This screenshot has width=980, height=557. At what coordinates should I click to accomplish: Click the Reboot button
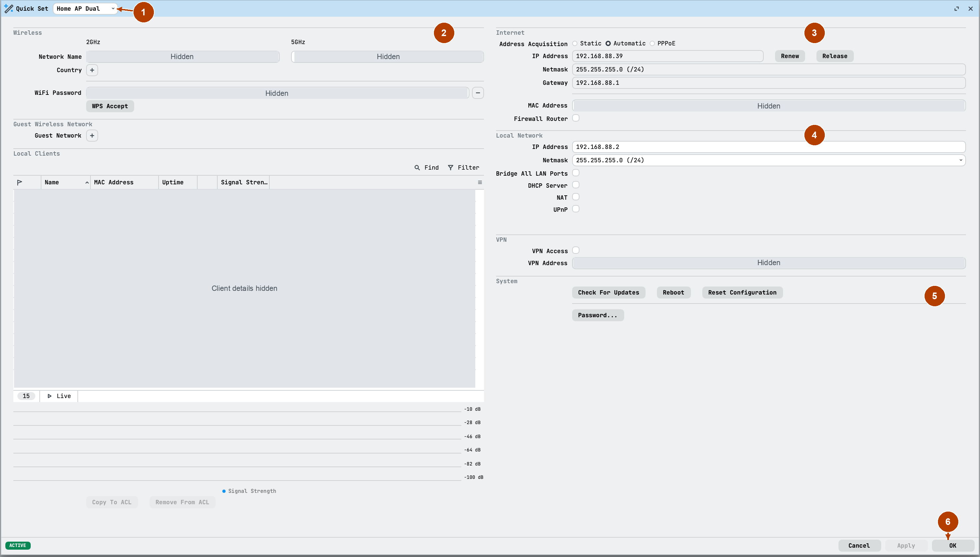coord(673,292)
